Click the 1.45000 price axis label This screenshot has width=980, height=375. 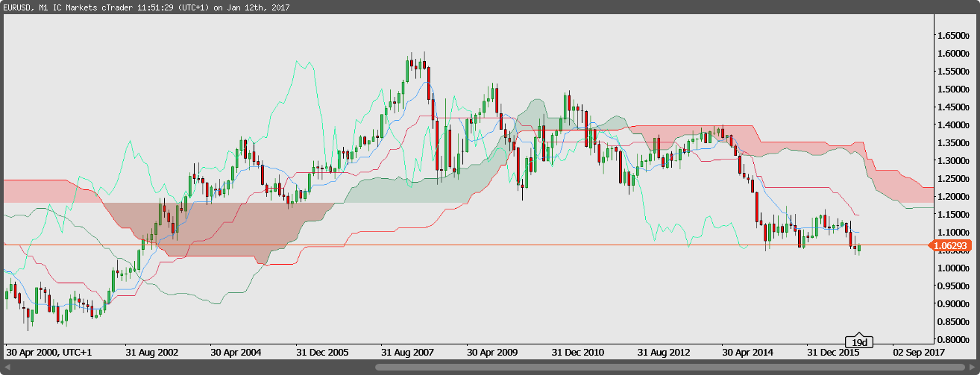[x=955, y=107]
